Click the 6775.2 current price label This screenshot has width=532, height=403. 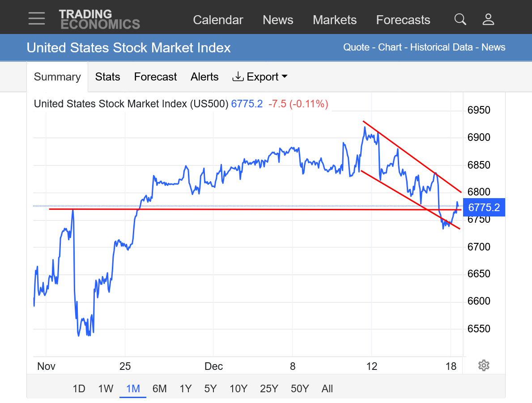click(x=484, y=207)
